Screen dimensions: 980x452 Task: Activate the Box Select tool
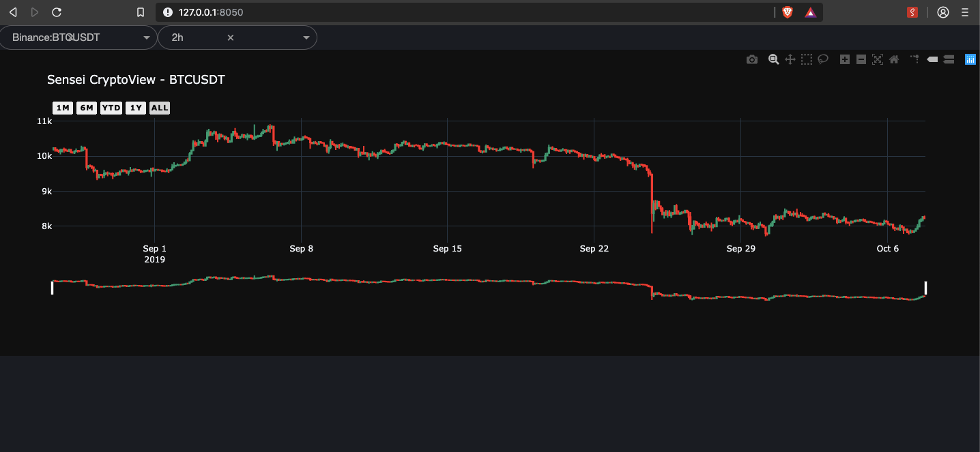coord(806,59)
